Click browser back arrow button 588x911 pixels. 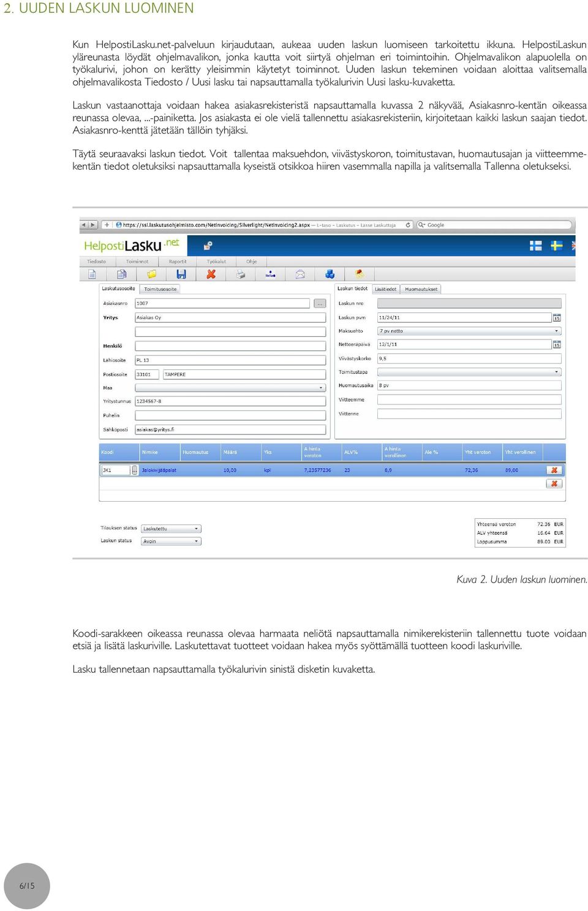point(84,225)
